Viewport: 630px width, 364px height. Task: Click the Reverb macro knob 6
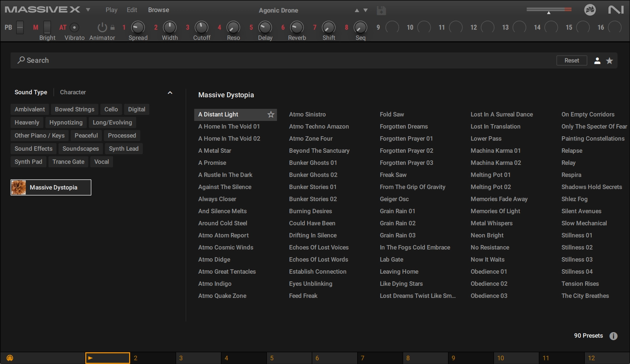coord(297,27)
